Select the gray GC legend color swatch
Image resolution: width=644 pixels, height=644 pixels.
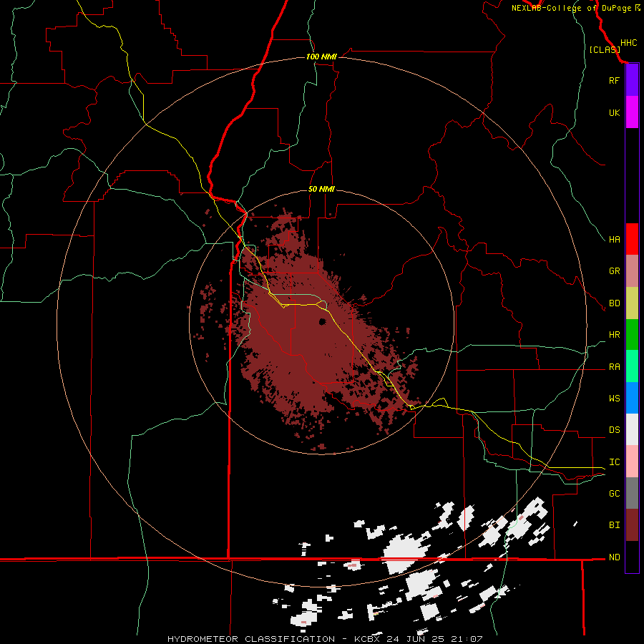(x=632, y=493)
